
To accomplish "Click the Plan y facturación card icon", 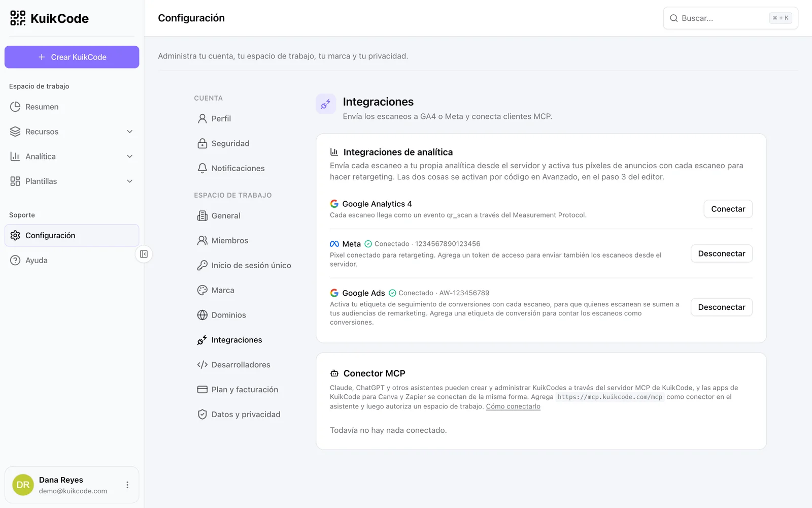I will point(202,390).
